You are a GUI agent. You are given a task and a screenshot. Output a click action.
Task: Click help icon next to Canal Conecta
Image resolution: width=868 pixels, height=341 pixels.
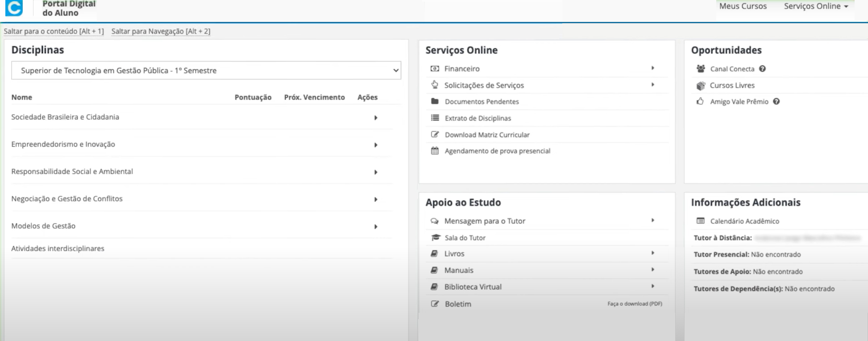[762, 69]
